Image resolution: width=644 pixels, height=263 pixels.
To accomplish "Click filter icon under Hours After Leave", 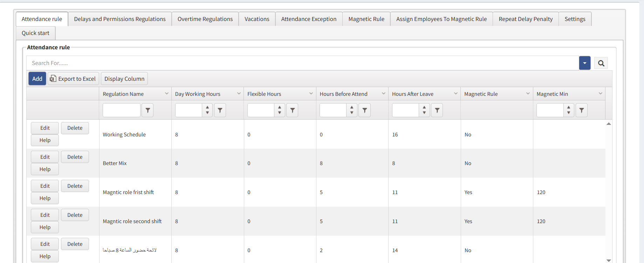I will click(437, 111).
